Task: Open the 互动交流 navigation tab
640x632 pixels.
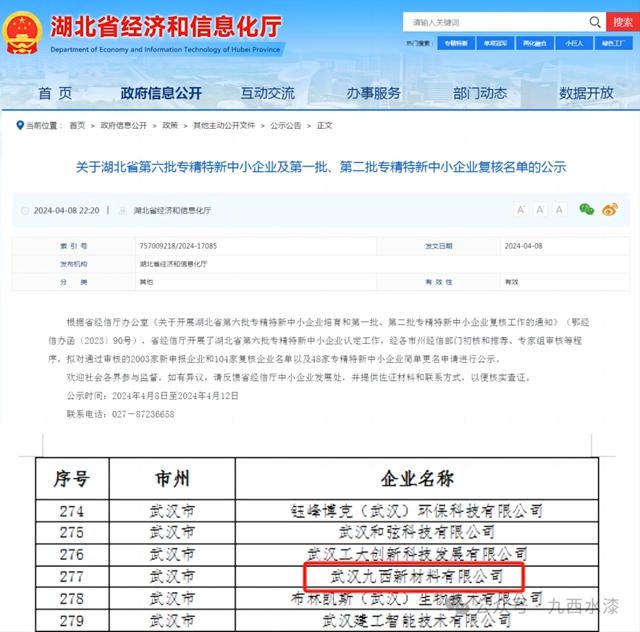Action: 268,93
